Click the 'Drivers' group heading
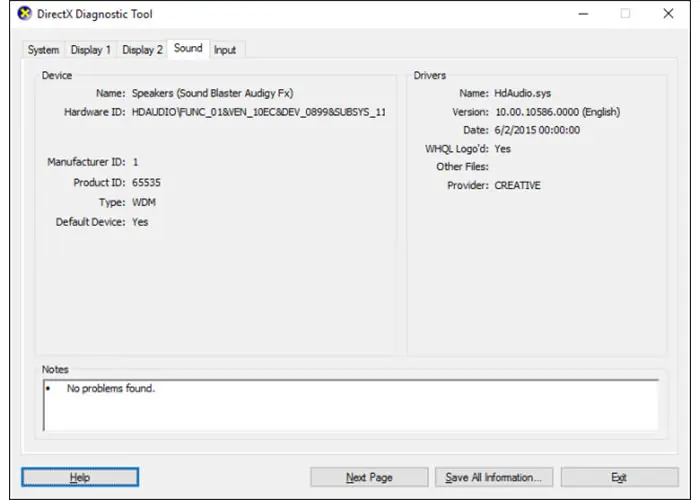The width and height of the screenshot is (700, 500). [429, 75]
